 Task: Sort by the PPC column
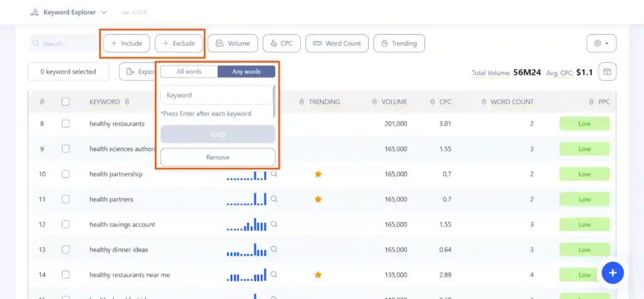coord(592,101)
